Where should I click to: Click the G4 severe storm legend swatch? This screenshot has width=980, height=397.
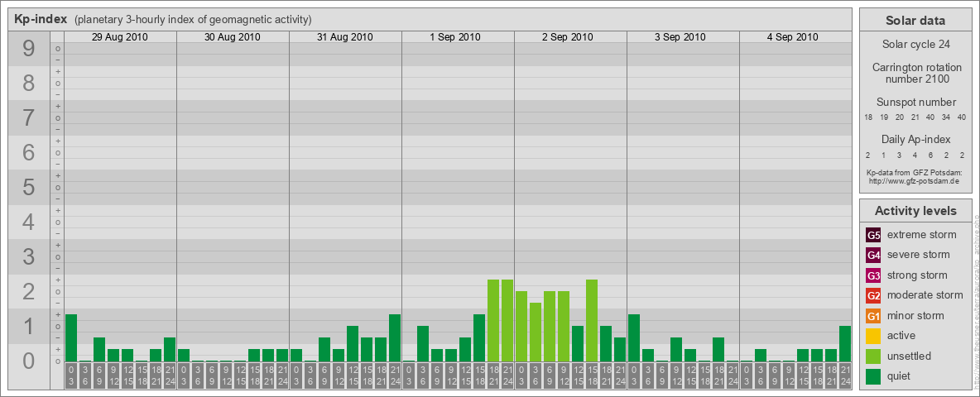tap(873, 256)
